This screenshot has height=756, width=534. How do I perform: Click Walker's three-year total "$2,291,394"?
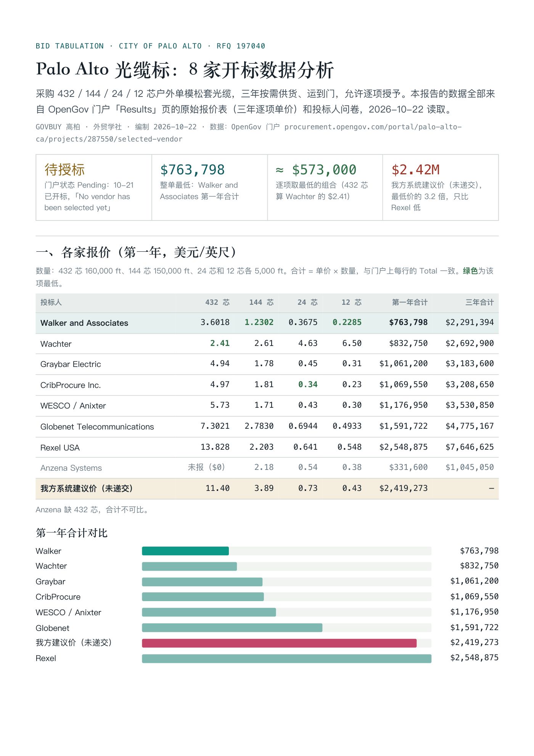pyautogui.click(x=470, y=323)
